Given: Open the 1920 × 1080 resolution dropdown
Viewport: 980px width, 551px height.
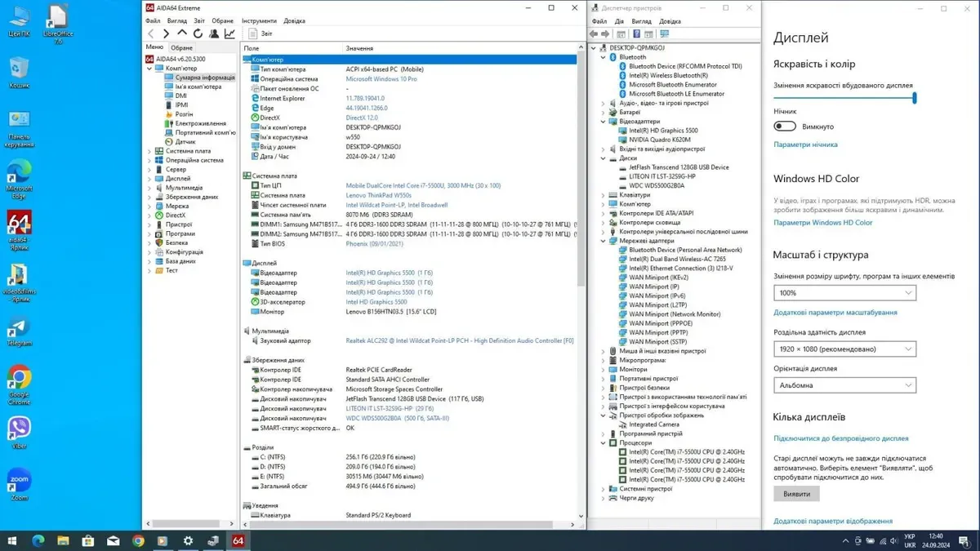Looking at the screenshot, I should pyautogui.click(x=844, y=349).
